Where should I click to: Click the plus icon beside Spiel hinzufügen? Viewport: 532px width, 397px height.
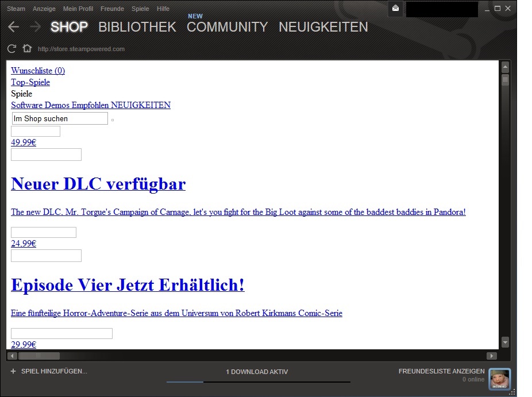pyautogui.click(x=13, y=371)
